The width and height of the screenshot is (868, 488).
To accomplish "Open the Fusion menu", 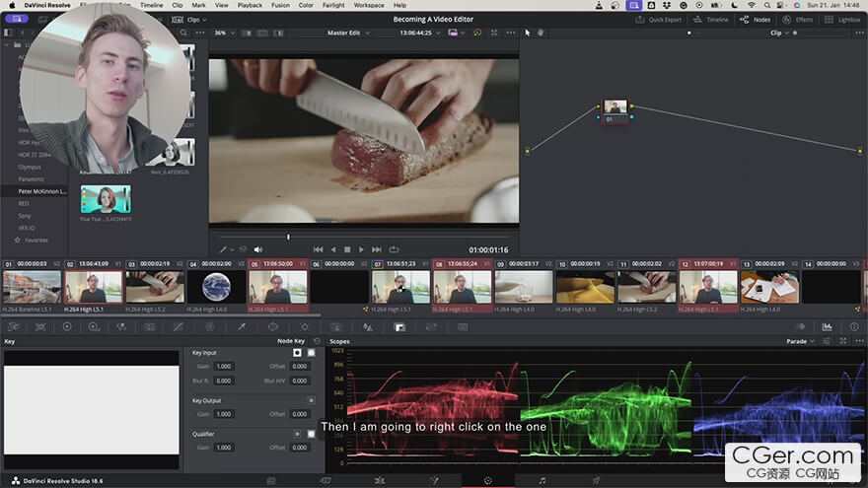I will (x=280, y=5).
